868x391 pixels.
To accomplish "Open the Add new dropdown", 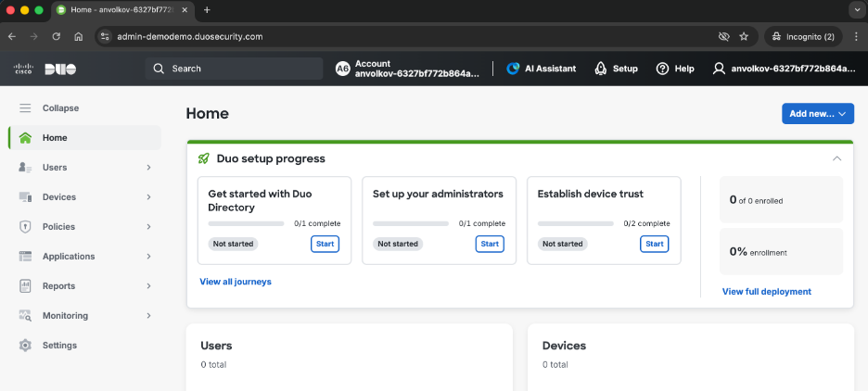I will click(817, 114).
